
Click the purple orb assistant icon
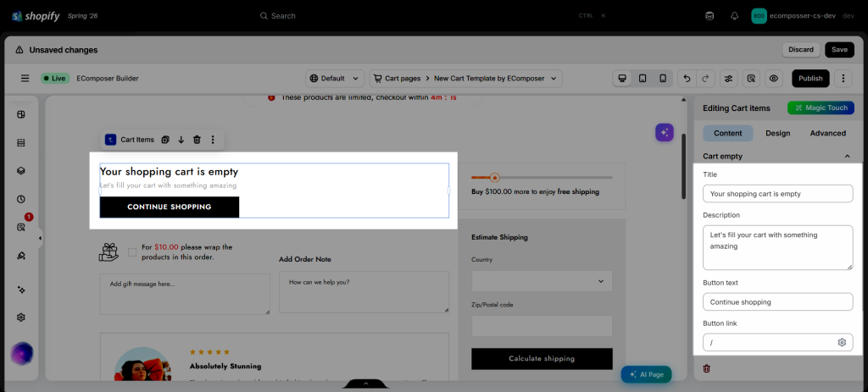coord(22,353)
